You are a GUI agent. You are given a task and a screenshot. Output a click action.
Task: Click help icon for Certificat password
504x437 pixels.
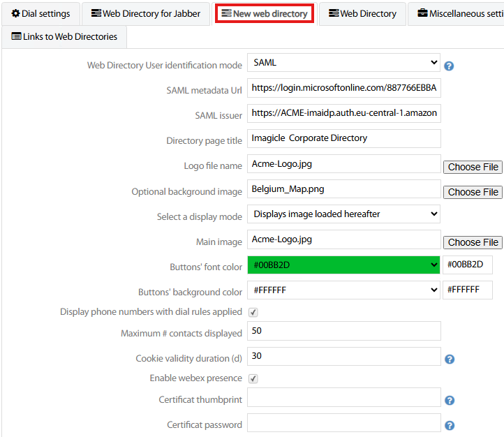click(450, 425)
